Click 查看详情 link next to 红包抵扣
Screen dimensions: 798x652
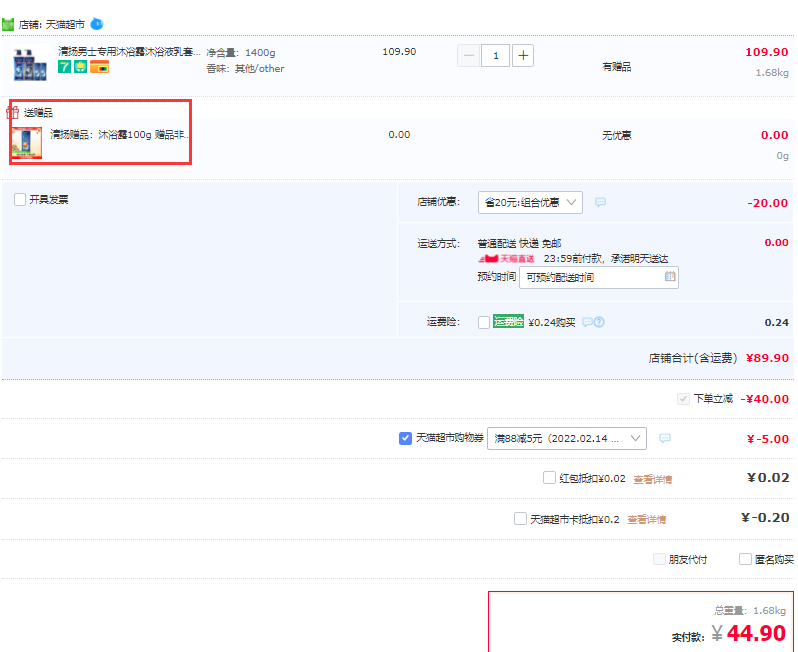click(652, 479)
